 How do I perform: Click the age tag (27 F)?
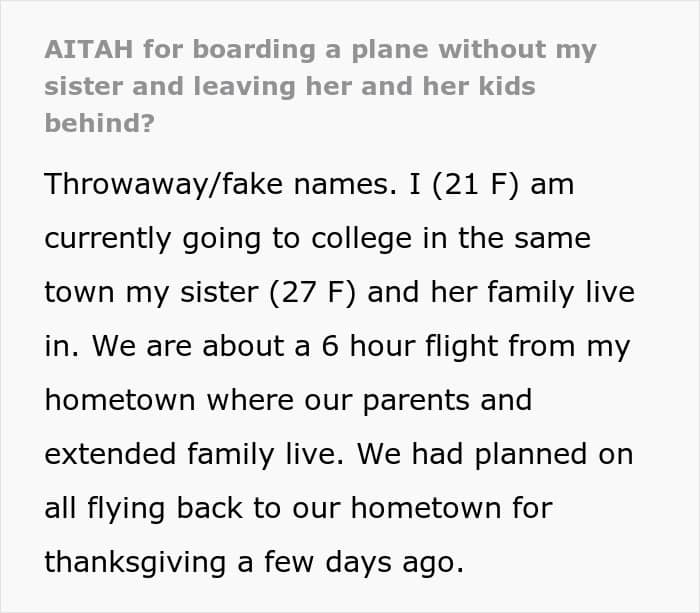tap(312, 292)
